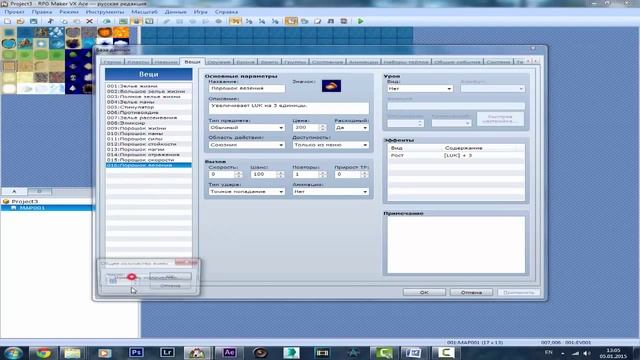Viewport: 640px width, 360px height.
Task: Select MAP001 in the map tree
Action: pos(32,208)
